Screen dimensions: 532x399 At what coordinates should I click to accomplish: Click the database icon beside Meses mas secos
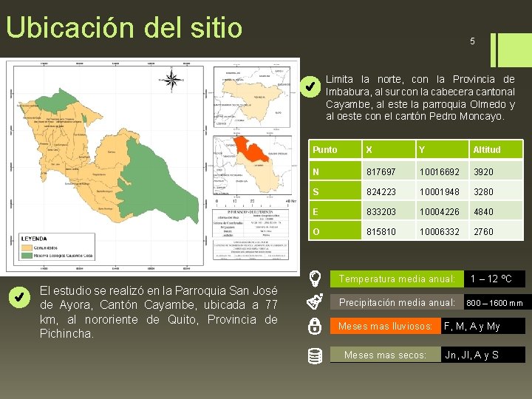click(x=315, y=356)
